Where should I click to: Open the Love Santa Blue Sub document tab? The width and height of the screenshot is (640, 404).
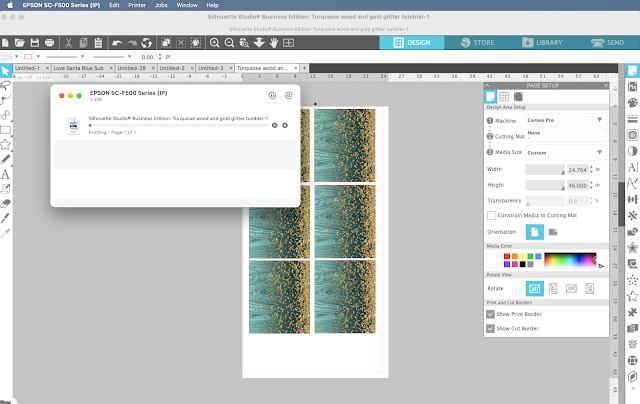(79, 68)
